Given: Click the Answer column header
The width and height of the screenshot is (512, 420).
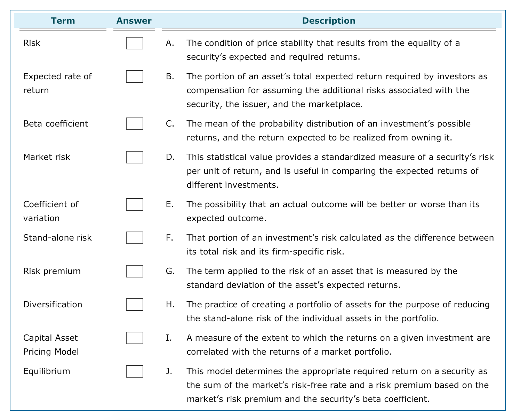Looking at the screenshot, I should click(x=134, y=21).
